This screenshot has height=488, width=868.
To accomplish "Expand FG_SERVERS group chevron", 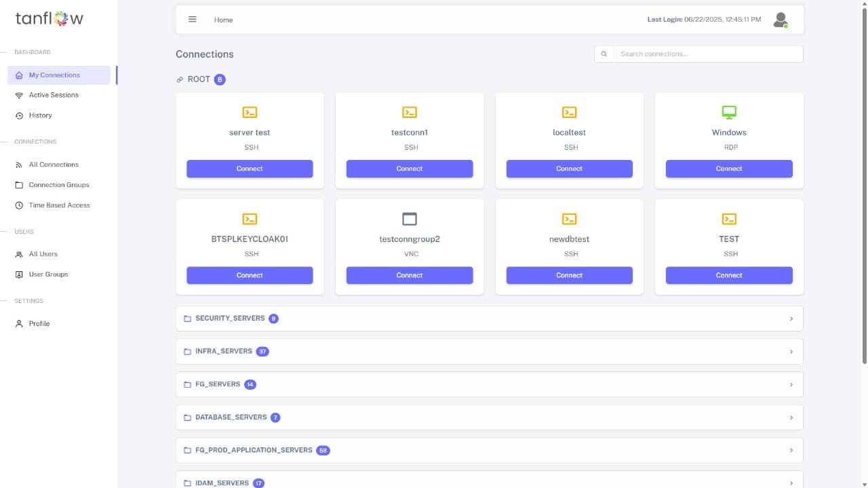I will pyautogui.click(x=791, y=384).
